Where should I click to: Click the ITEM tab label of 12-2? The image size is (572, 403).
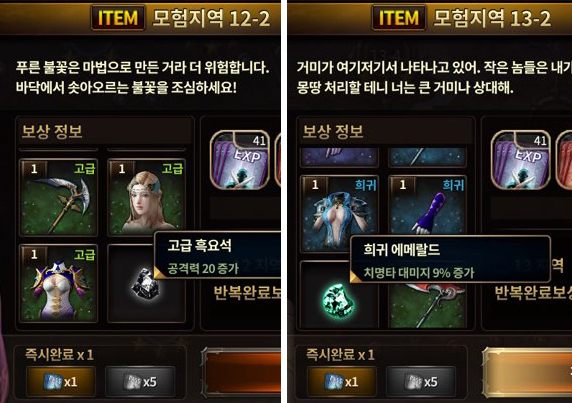click(118, 18)
